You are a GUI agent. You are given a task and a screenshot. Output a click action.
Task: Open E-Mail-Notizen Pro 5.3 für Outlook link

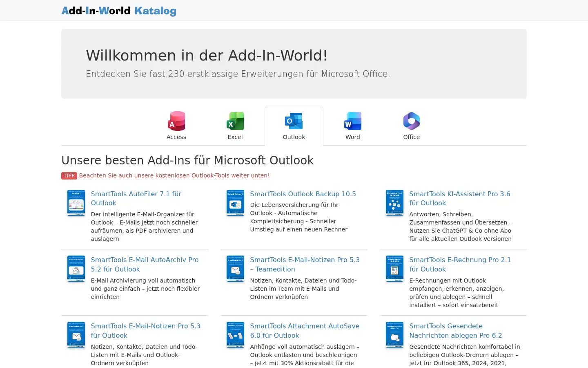tap(145, 331)
